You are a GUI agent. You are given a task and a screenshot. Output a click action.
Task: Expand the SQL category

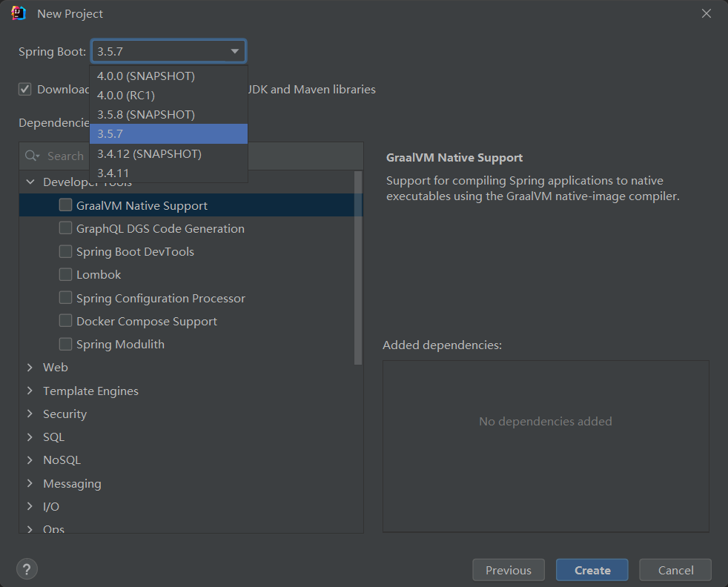click(x=30, y=437)
